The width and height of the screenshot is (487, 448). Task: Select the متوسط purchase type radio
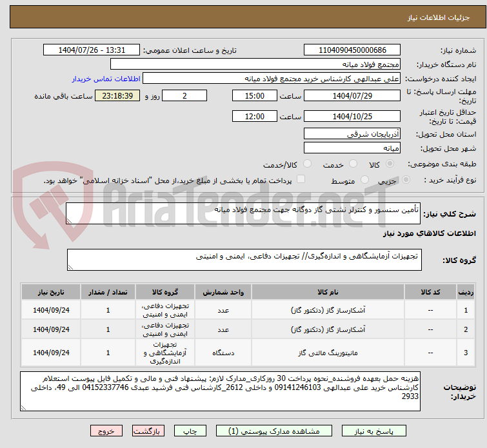[364, 180]
